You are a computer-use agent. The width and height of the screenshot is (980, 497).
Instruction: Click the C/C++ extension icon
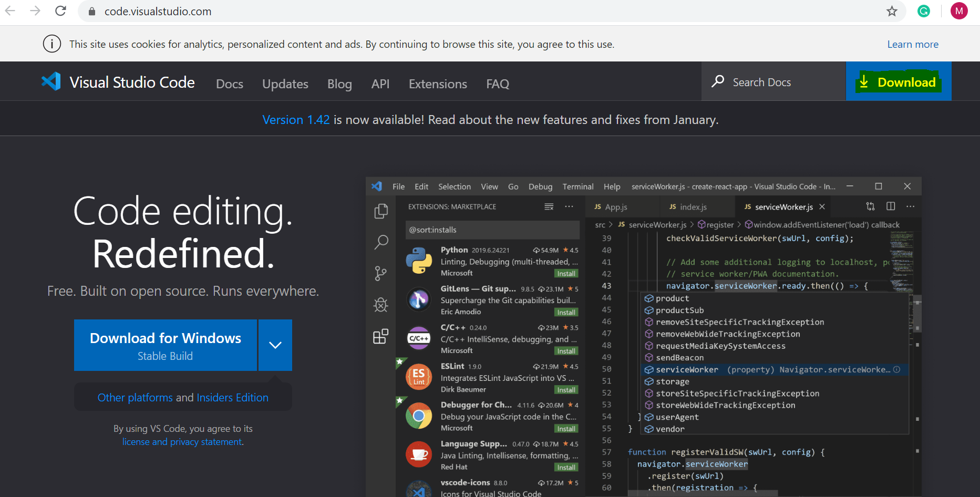(x=419, y=338)
